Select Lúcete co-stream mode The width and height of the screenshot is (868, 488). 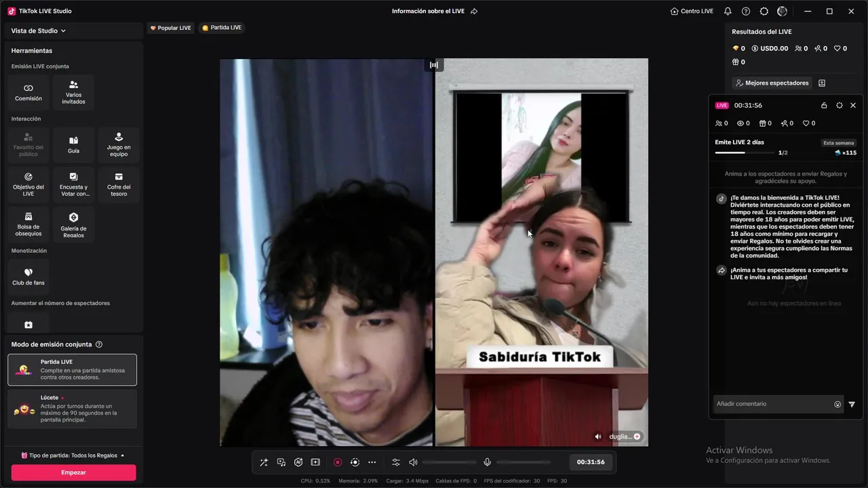click(72, 409)
